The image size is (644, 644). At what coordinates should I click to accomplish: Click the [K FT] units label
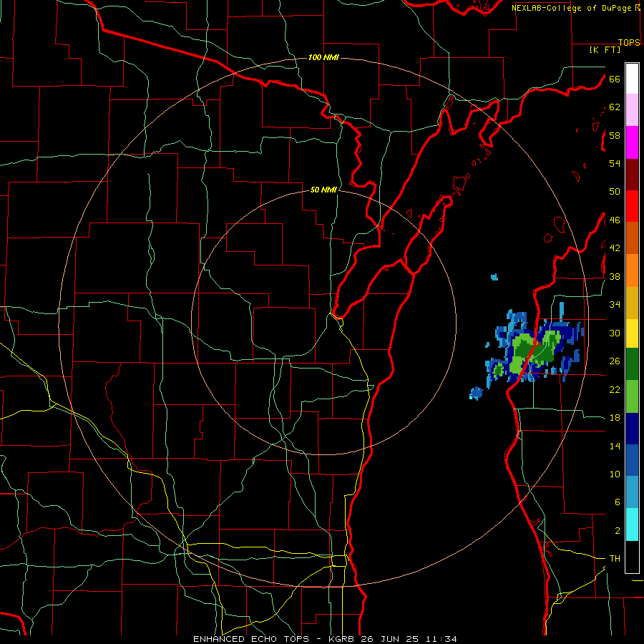(x=605, y=49)
